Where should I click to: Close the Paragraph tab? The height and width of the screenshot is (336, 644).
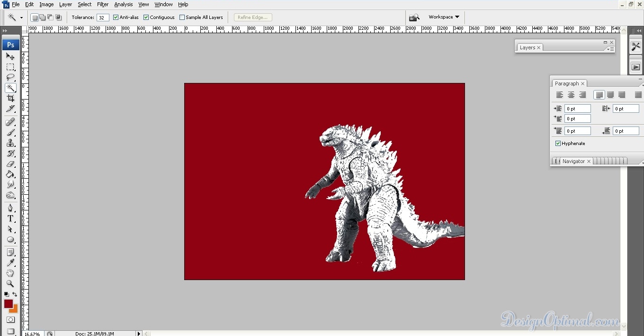tap(583, 83)
